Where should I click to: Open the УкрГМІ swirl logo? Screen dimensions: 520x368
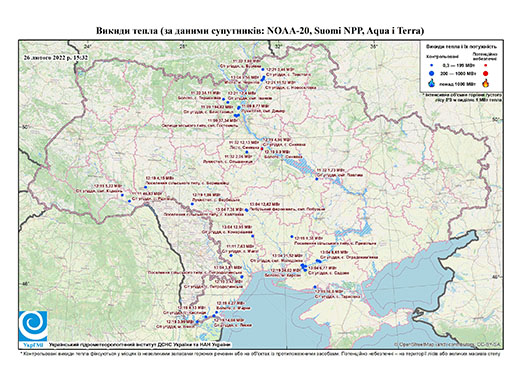33,327
